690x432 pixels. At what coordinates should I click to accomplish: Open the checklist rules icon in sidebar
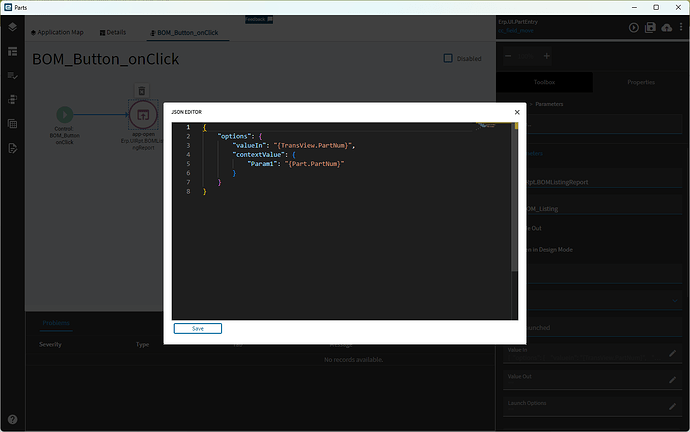(x=13, y=76)
